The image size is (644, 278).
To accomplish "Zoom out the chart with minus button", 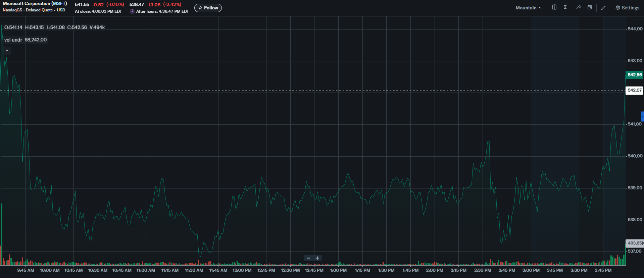I will pos(308,258).
